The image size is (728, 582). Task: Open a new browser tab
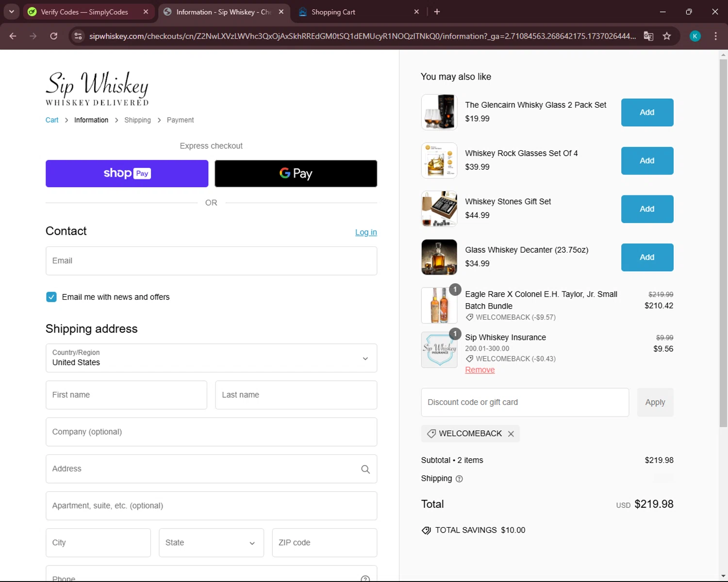(x=437, y=12)
